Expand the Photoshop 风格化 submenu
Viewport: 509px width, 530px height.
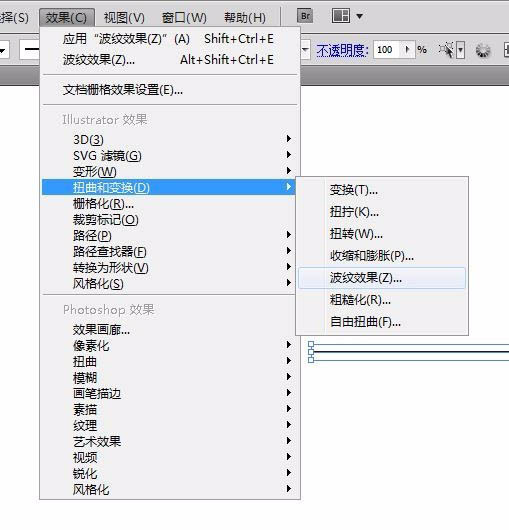[170, 489]
